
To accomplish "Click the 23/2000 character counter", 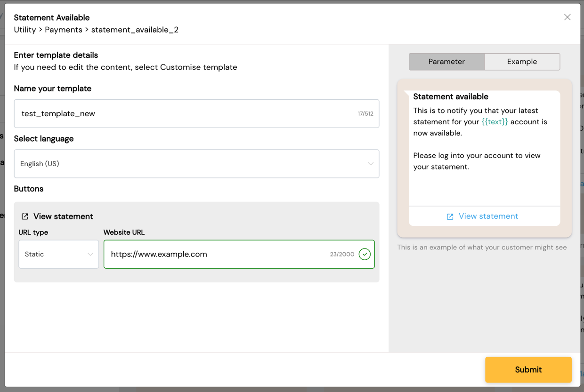I will (x=342, y=254).
